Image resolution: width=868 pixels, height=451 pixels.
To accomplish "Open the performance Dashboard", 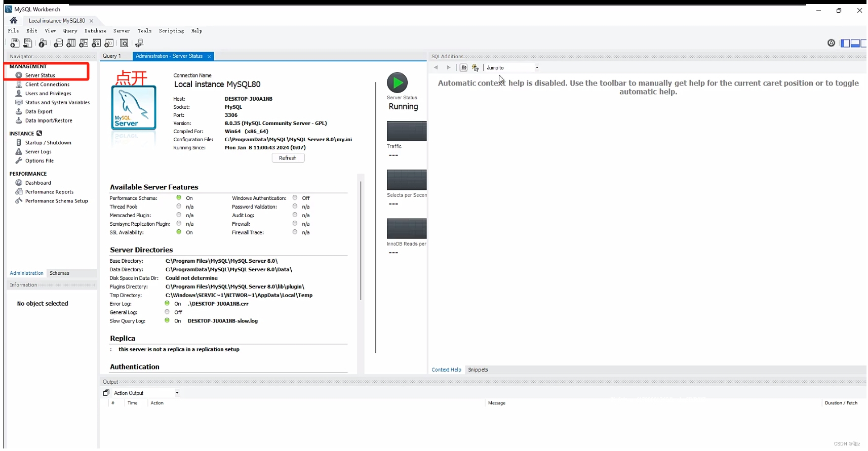I will tap(38, 183).
